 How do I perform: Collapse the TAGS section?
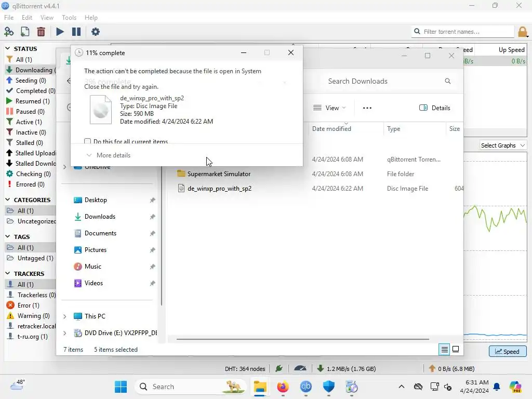click(8, 236)
